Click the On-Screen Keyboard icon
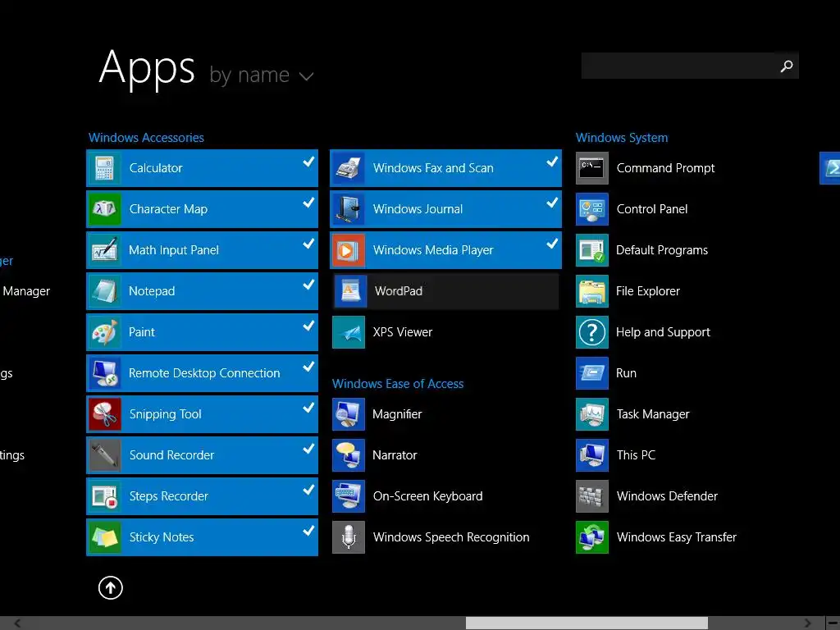Viewport: 840px width, 630px height. (348, 496)
